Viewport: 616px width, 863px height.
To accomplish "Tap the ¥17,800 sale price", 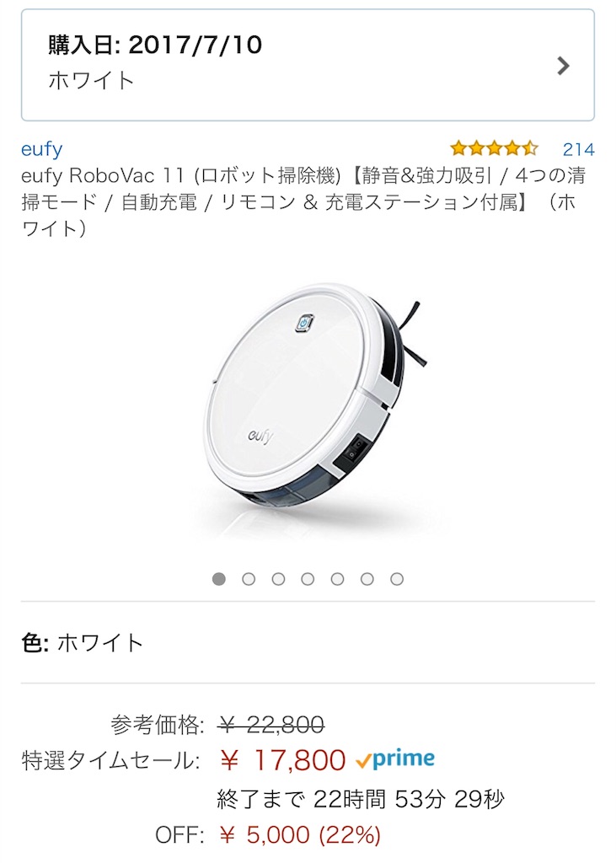I will click(x=281, y=760).
